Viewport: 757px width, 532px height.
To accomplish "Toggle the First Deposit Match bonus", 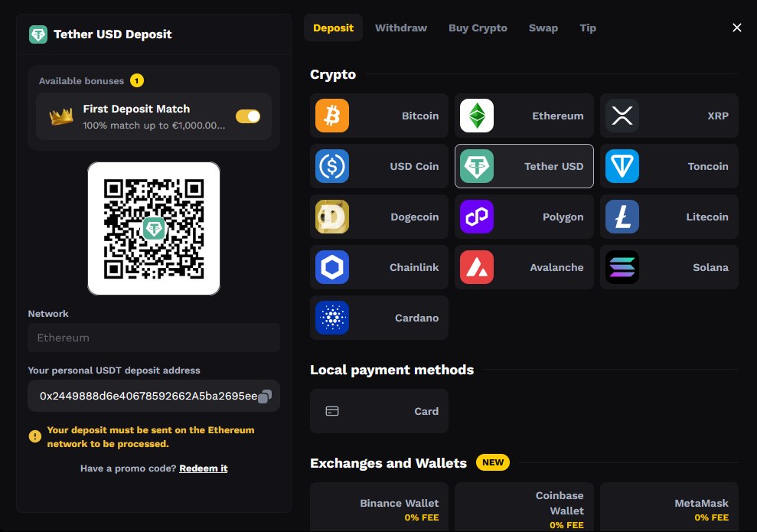I will (x=248, y=116).
